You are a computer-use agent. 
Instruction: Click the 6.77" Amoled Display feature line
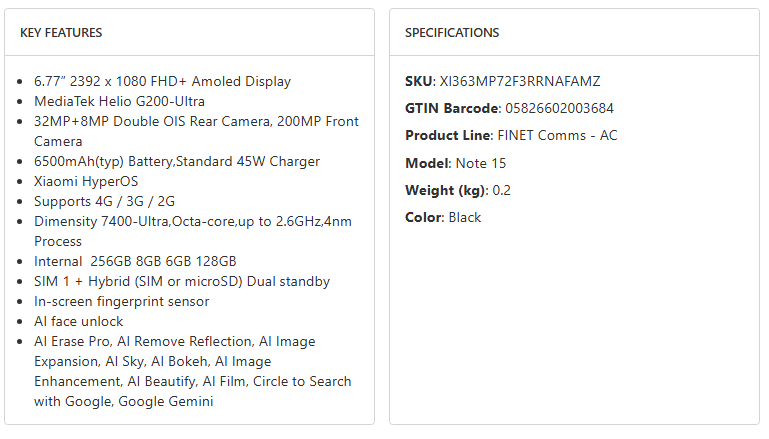click(162, 81)
